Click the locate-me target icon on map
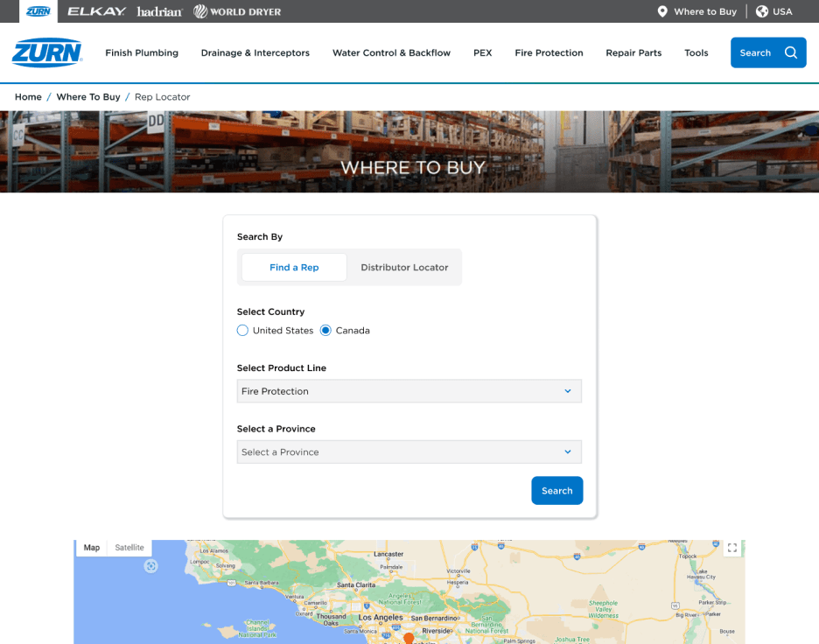This screenshot has width=819, height=644. pyautogui.click(x=151, y=566)
